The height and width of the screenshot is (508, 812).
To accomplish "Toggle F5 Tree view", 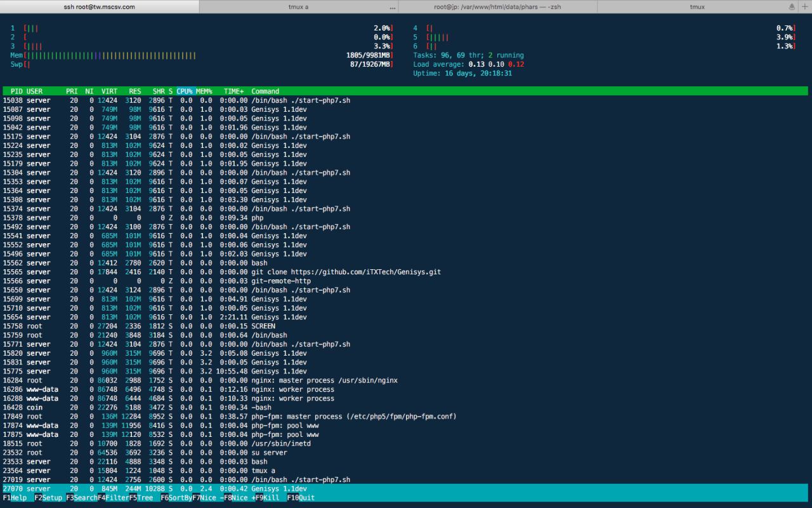I will pyautogui.click(x=145, y=498).
